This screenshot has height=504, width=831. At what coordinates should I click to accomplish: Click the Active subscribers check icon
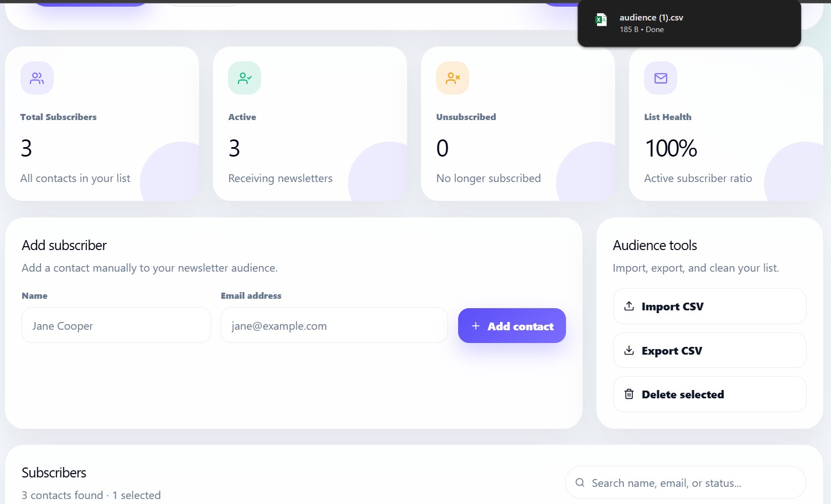tap(245, 78)
